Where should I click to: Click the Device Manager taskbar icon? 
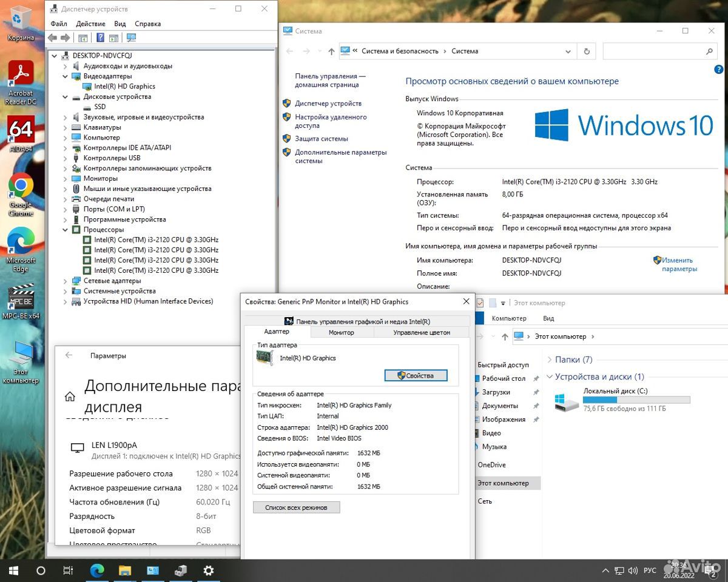point(181,570)
